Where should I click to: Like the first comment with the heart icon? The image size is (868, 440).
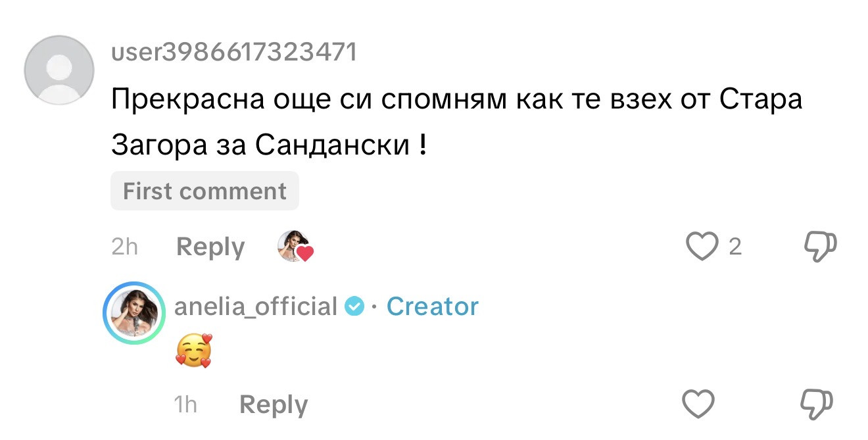702,245
